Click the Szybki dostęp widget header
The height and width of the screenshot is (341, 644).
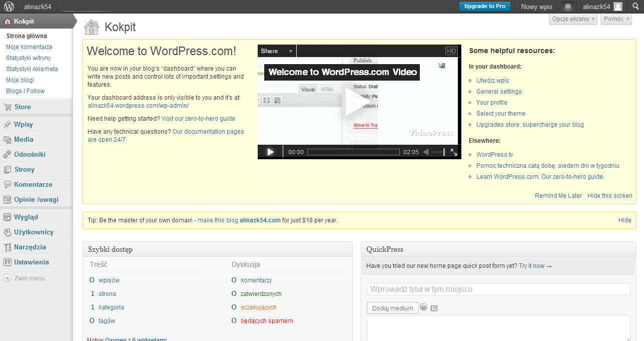point(218,249)
